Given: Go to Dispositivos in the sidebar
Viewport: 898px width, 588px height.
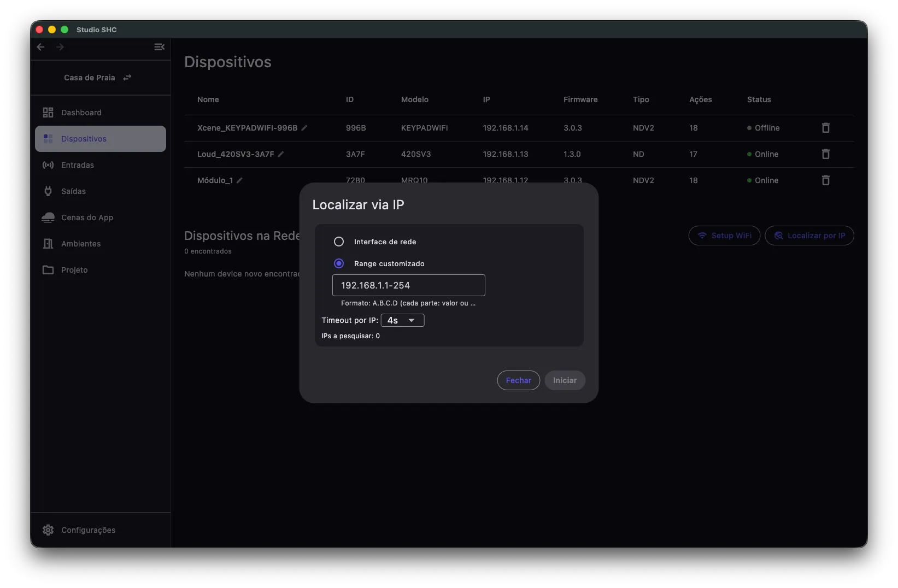Looking at the screenshot, I should (x=101, y=139).
